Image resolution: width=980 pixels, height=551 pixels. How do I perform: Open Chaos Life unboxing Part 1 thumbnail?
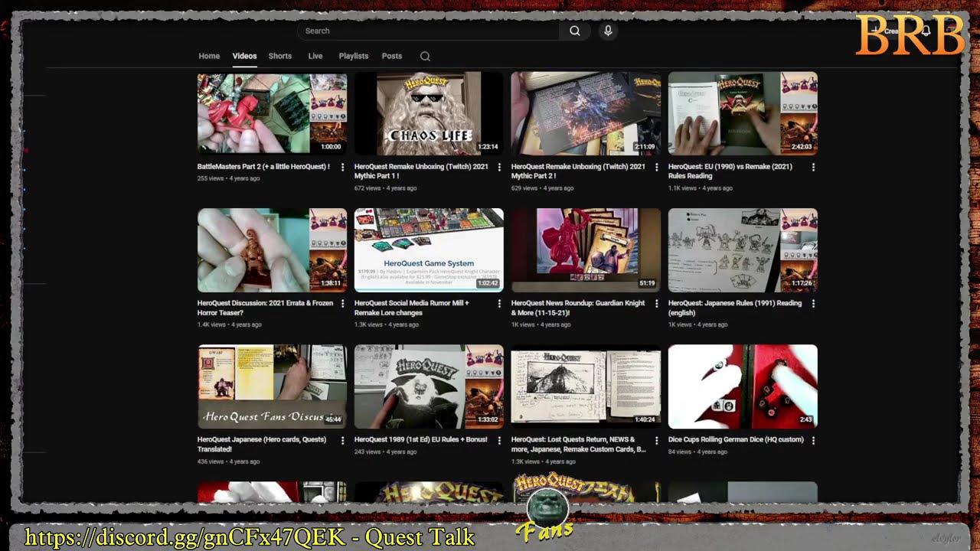(429, 113)
